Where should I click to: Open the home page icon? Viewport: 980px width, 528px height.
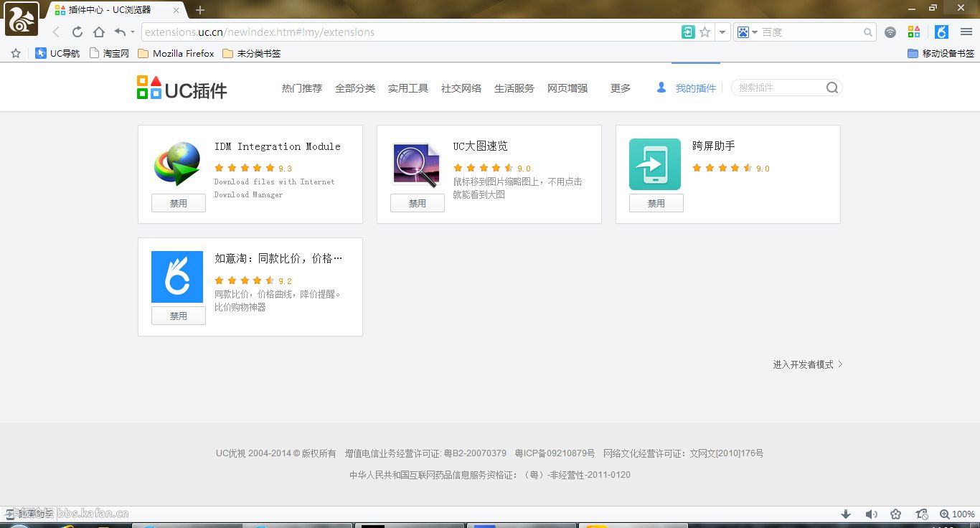99,32
